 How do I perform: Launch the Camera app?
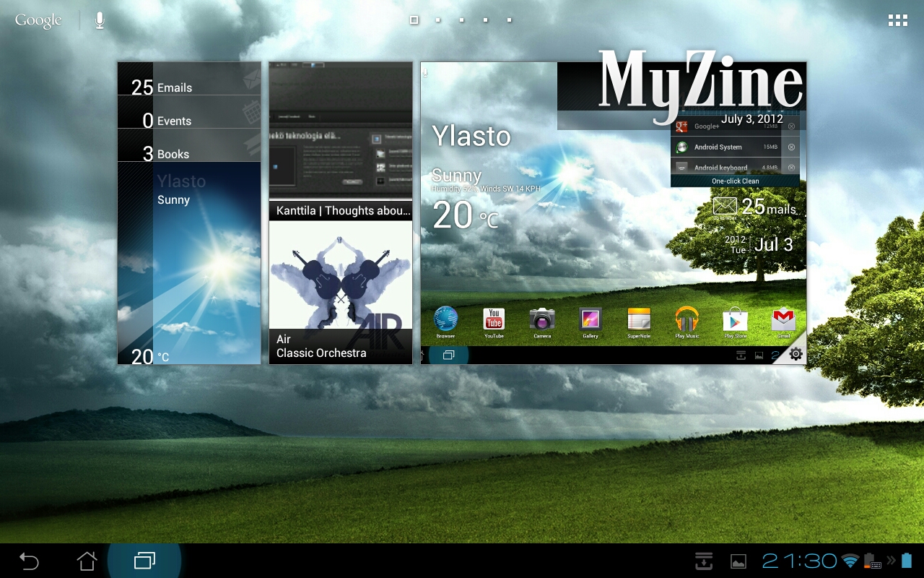click(x=542, y=323)
